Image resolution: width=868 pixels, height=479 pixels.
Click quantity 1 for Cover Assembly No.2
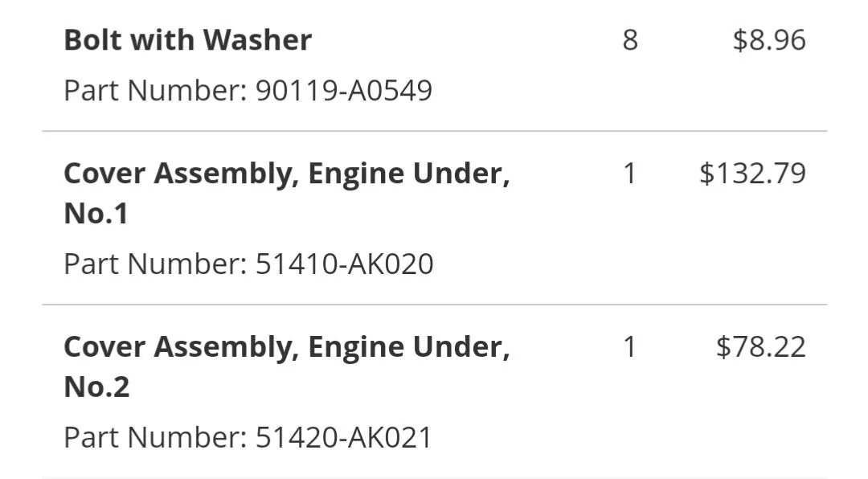click(630, 346)
